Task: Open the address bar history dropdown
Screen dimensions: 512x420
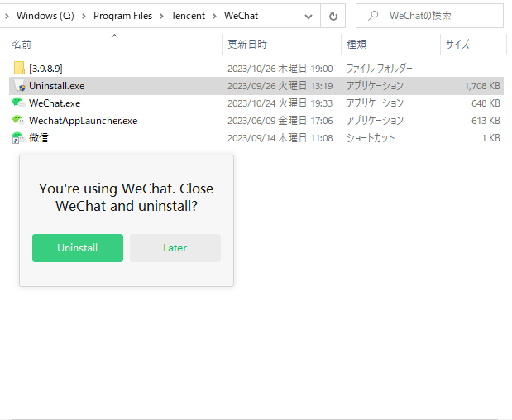Action: [309, 16]
